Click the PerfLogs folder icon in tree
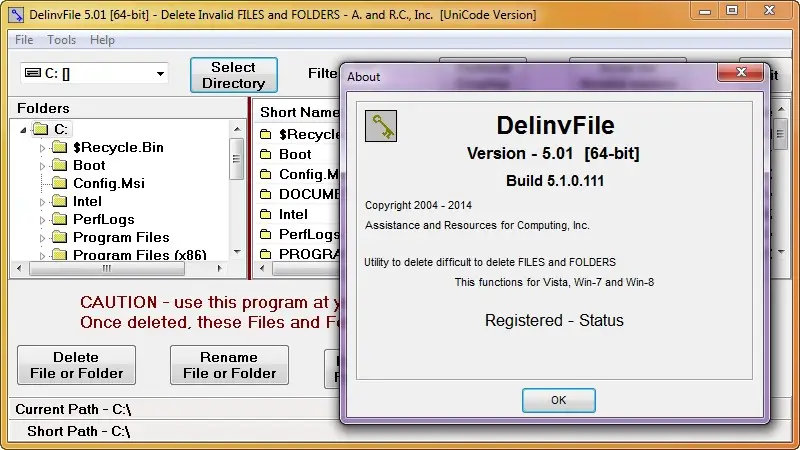 [60, 219]
